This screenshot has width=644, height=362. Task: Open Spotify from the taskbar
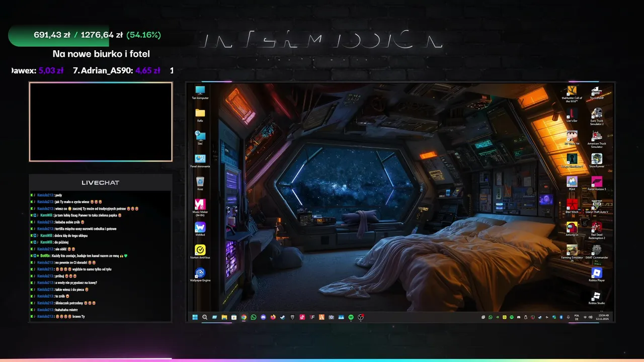pyautogui.click(x=351, y=317)
